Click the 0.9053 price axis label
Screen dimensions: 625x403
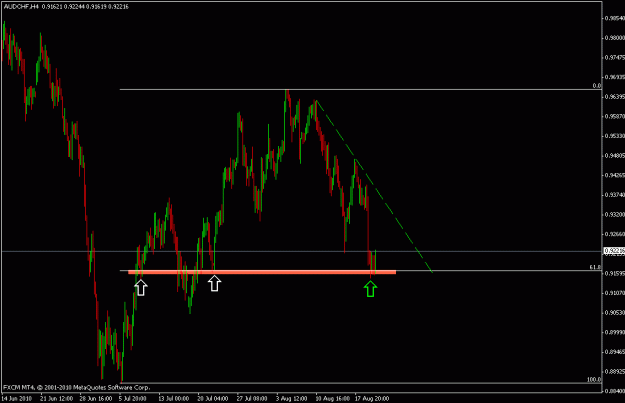point(615,313)
